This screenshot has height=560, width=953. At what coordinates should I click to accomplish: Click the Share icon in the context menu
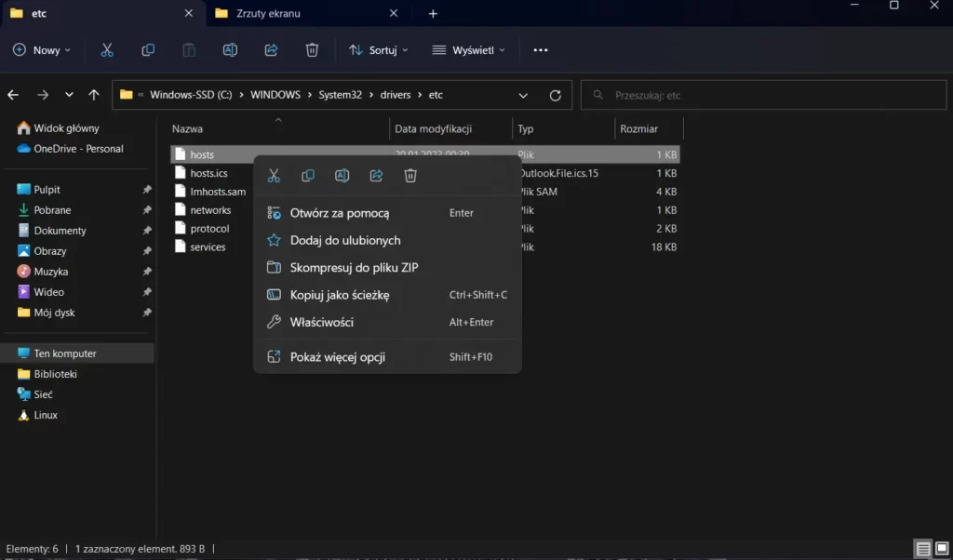[x=376, y=175]
